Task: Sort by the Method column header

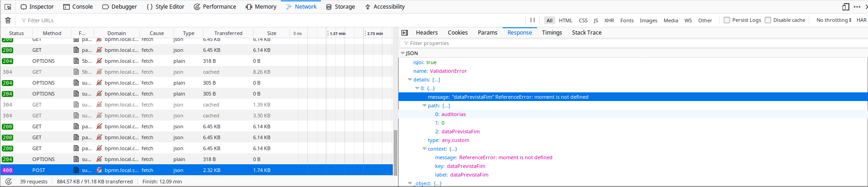Action: [52, 33]
